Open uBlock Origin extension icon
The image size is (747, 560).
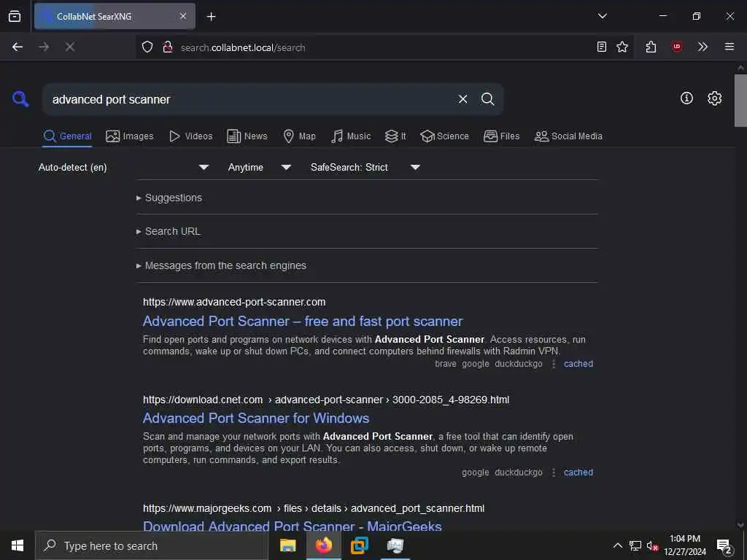coord(676,47)
